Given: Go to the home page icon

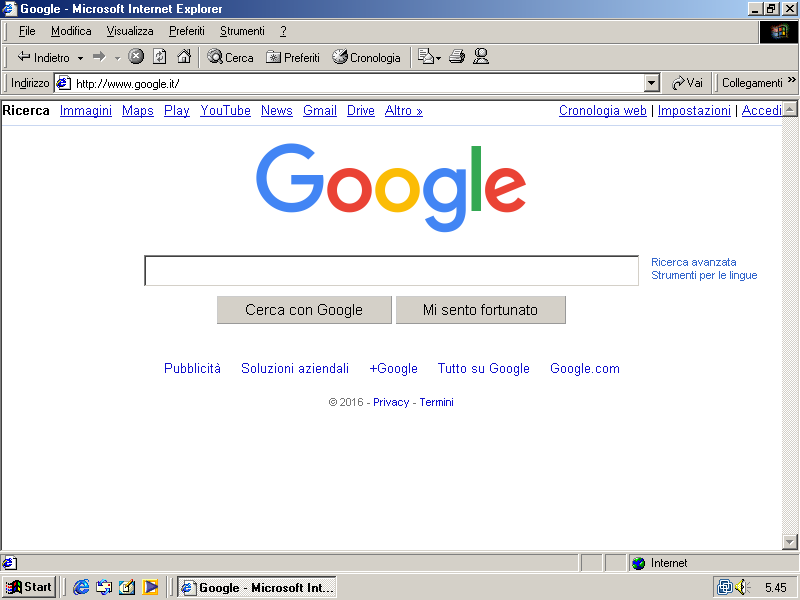Looking at the screenshot, I should (184, 57).
